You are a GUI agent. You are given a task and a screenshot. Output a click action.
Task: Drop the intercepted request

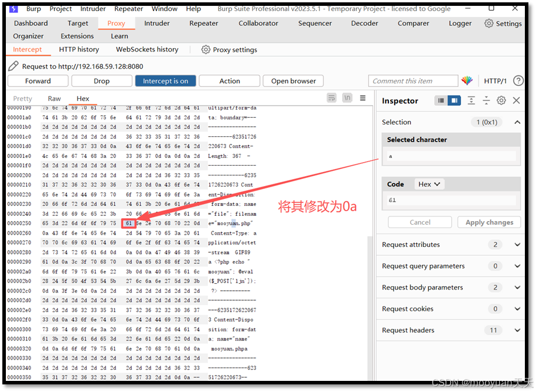tap(101, 81)
